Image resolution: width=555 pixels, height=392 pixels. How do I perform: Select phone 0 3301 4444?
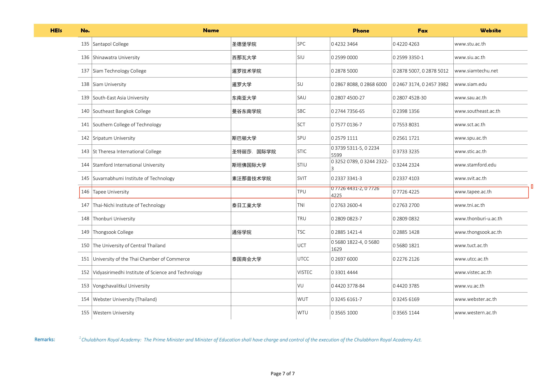(x=344, y=273)
